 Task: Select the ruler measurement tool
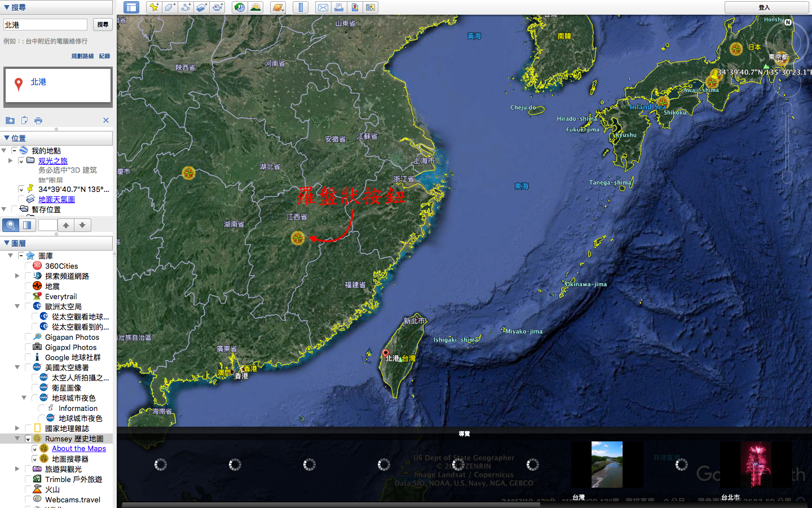coord(301,7)
